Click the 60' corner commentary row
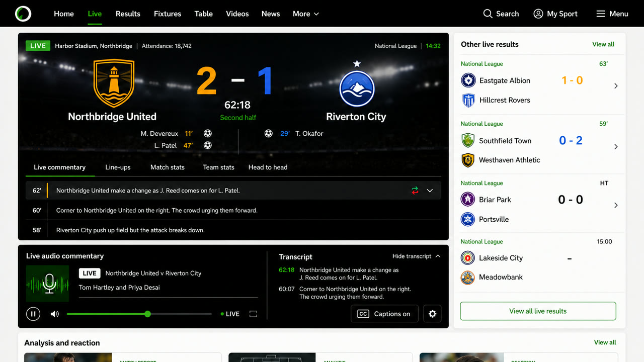The width and height of the screenshot is (644, 362). coord(233,210)
